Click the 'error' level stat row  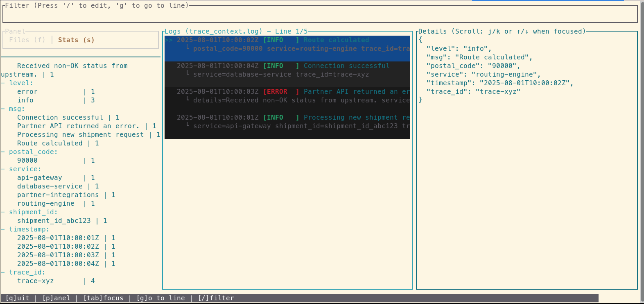(56, 91)
